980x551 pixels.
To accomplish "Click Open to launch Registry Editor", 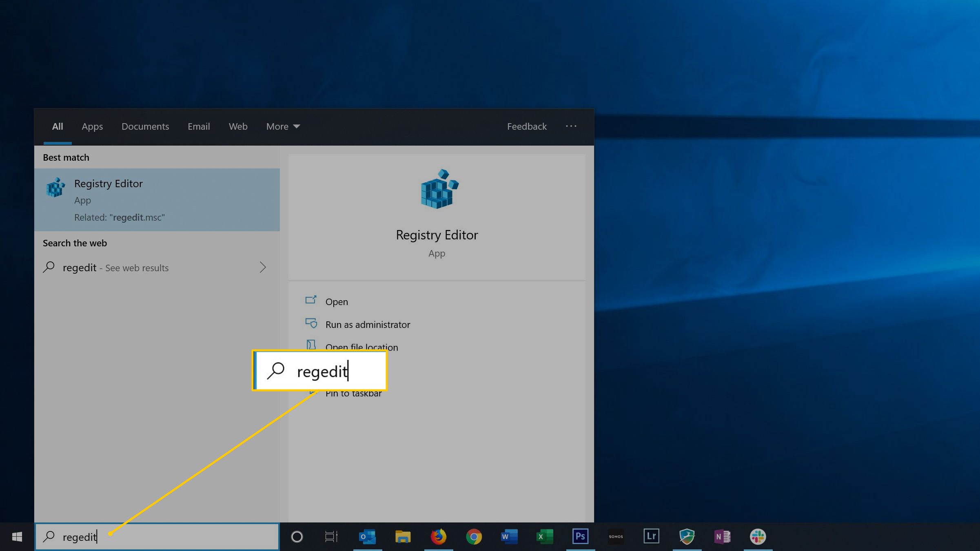I will [337, 301].
